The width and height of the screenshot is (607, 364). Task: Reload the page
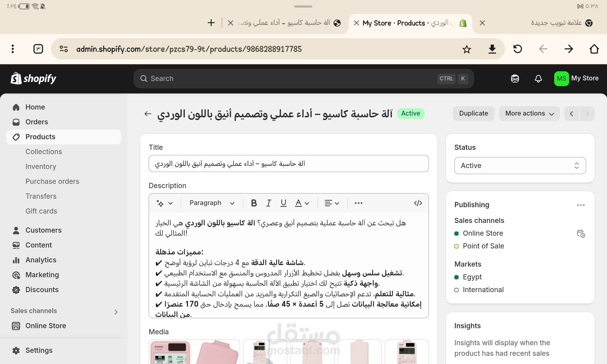pyautogui.click(x=517, y=49)
